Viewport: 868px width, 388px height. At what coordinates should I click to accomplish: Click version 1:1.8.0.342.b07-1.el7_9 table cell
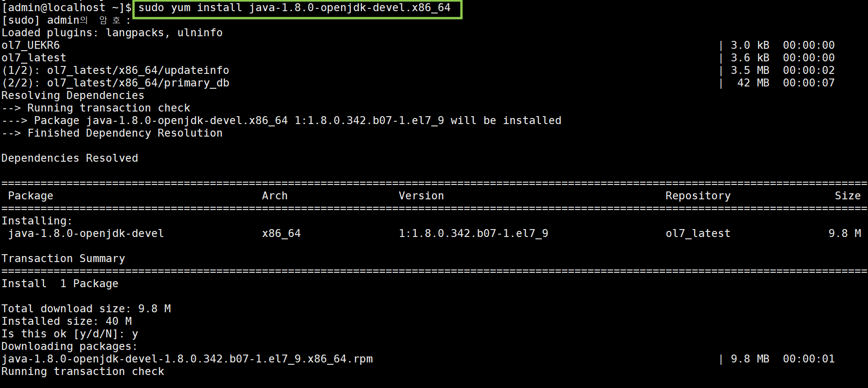[474, 234]
